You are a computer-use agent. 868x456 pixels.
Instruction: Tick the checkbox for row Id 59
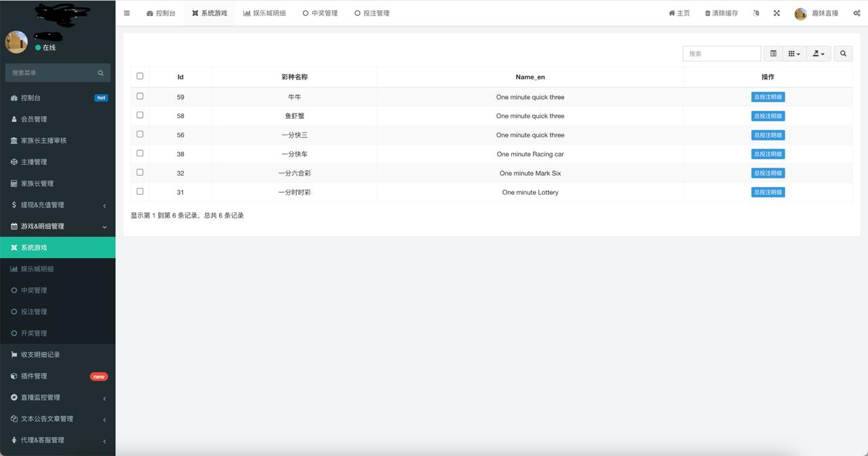pos(140,96)
